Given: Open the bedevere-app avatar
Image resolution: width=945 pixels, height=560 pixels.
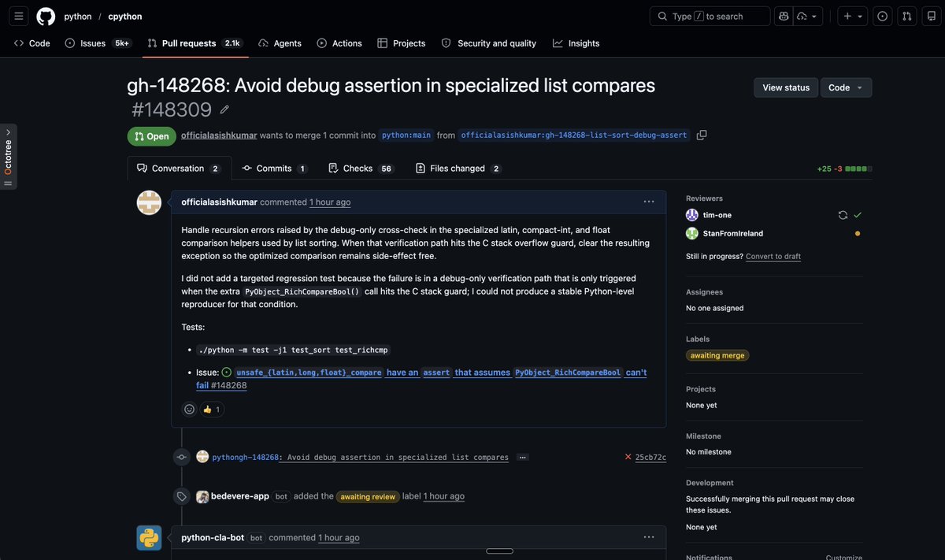Looking at the screenshot, I should click(202, 496).
